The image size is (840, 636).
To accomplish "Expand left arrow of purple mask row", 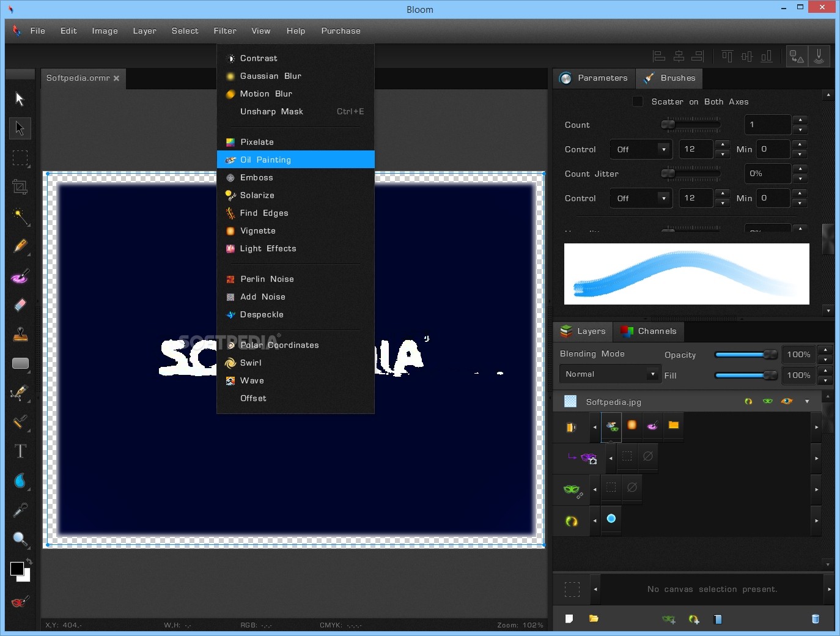I will pos(611,458).
